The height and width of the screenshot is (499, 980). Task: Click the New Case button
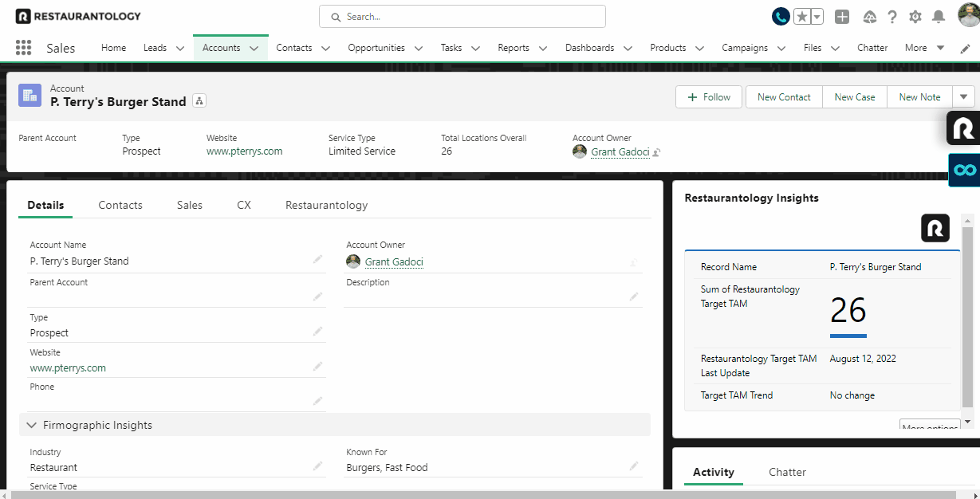click(855, 96)
